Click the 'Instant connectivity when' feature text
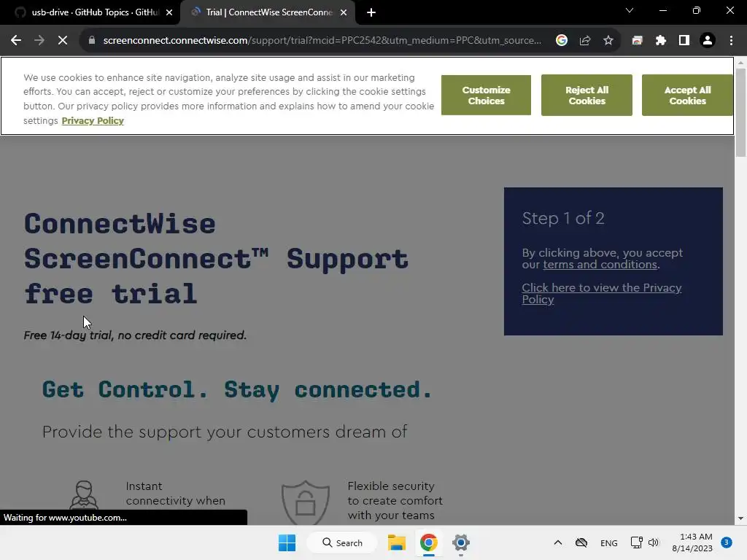 tap(175, 494)
